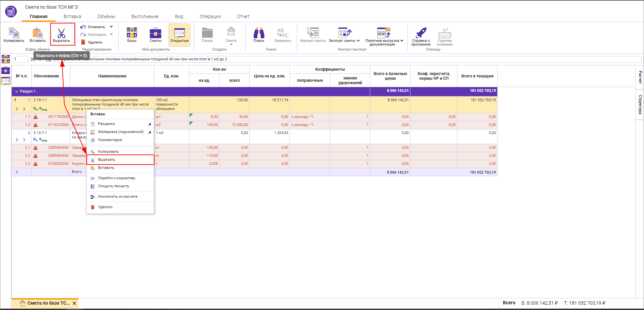Choose Расценки in context menu
Screen dimensions: 644x310
tap(120, 124)
